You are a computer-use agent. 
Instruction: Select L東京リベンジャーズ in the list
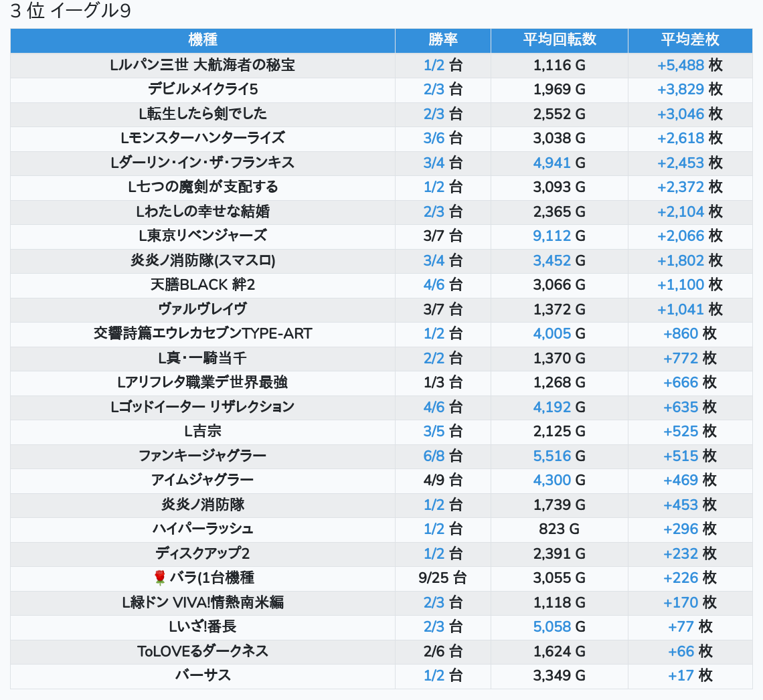point(202,236)
